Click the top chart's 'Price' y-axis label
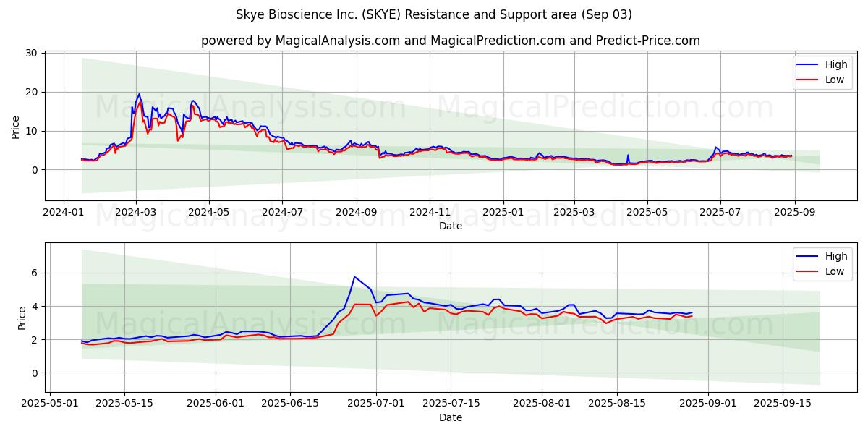Viewport: 868px width, 434px height. 16,126
